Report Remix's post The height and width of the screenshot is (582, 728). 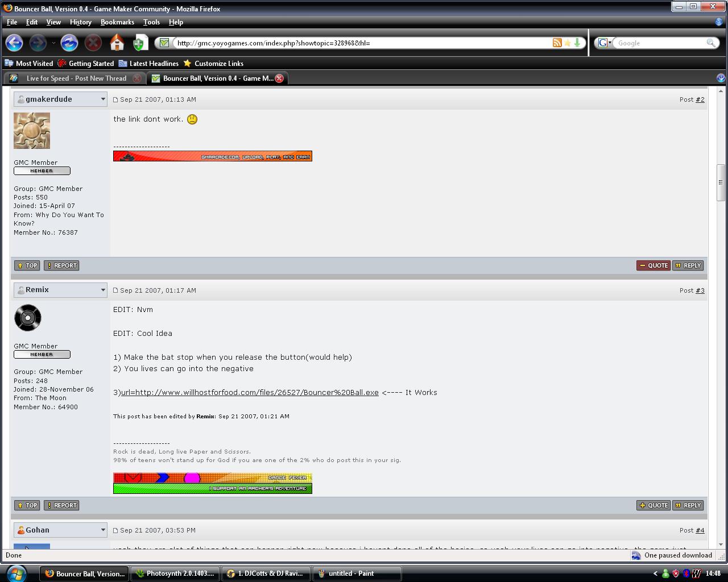click(61, 505)
